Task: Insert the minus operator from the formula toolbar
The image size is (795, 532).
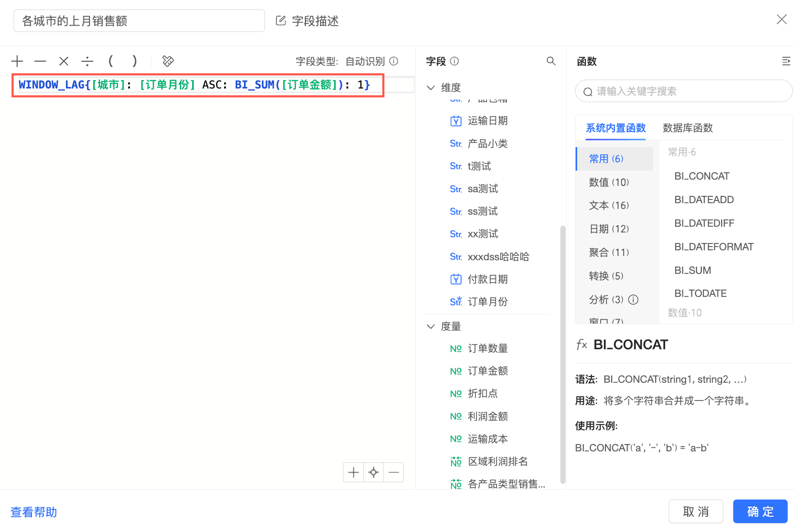Action: point(40,61)
